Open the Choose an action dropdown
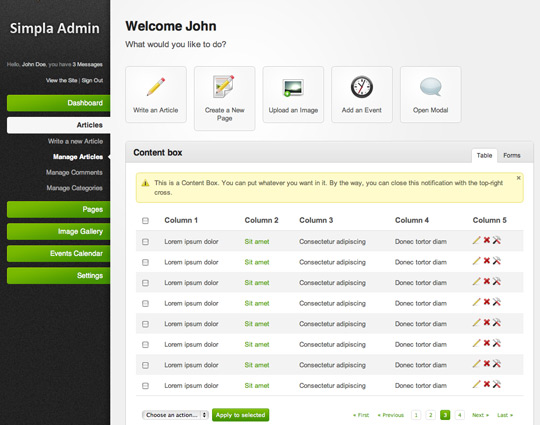540x425 pixels. coord(175,415)
